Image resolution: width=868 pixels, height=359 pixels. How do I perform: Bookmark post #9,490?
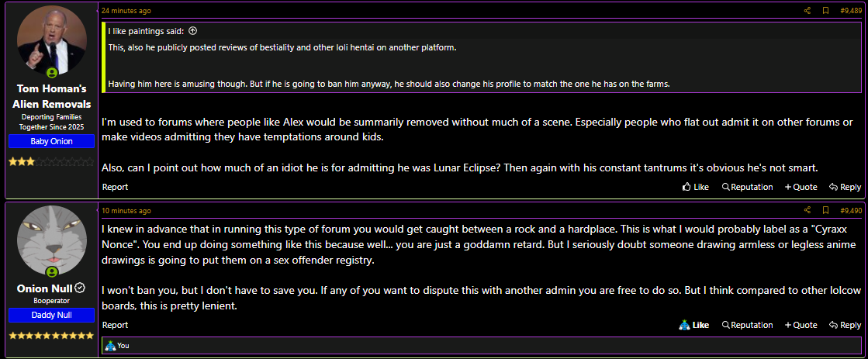coord(825,211)
